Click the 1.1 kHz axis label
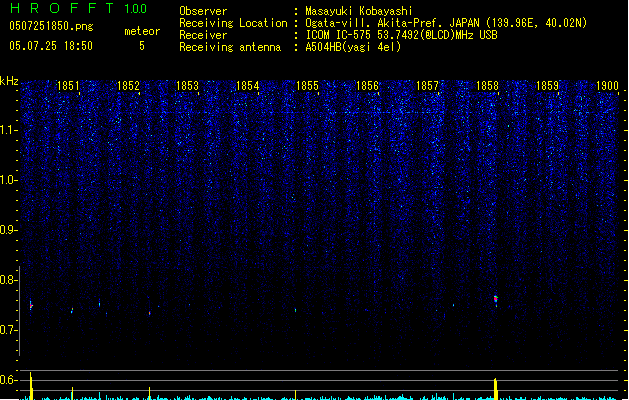 pos(9,130)
